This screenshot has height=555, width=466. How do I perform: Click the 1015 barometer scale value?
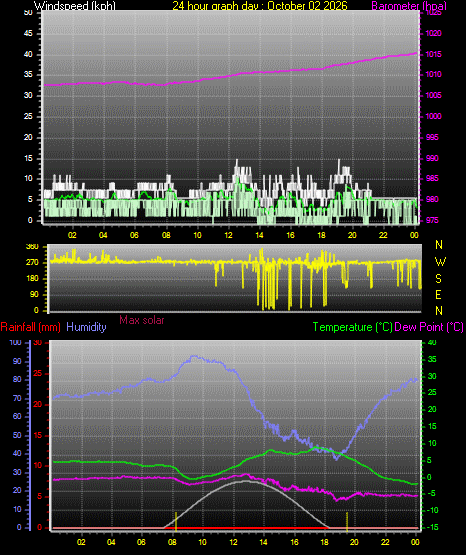[433, 54]
